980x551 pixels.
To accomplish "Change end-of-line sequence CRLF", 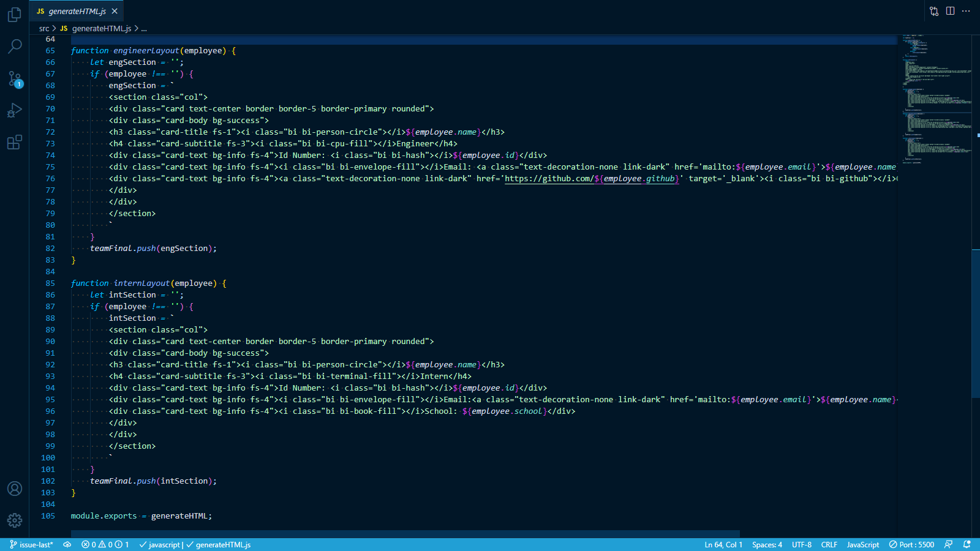I will (829, 544).
